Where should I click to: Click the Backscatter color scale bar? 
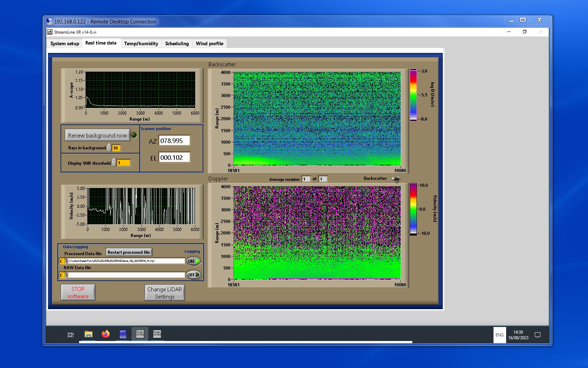coord(413,95)
